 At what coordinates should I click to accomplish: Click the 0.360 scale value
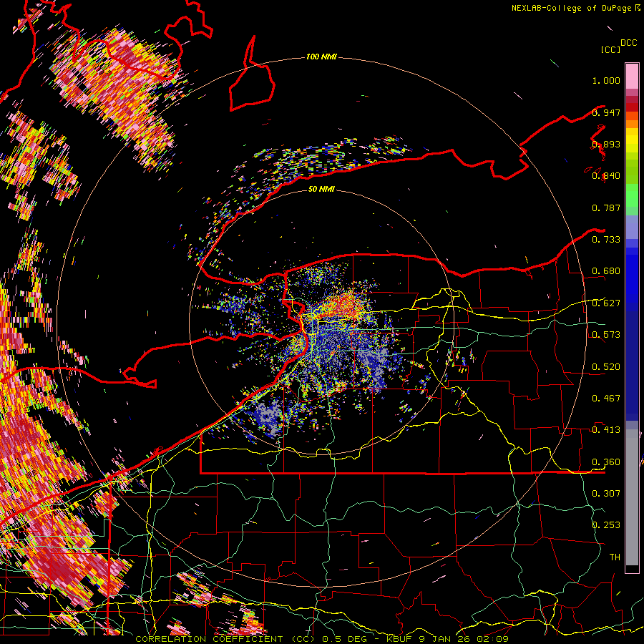606,462
